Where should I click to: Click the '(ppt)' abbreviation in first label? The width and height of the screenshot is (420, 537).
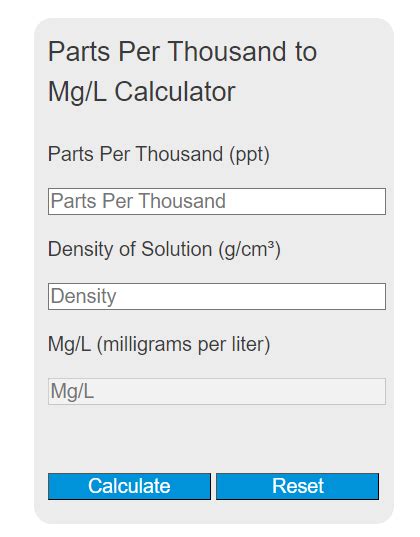(x=249, y=155)
